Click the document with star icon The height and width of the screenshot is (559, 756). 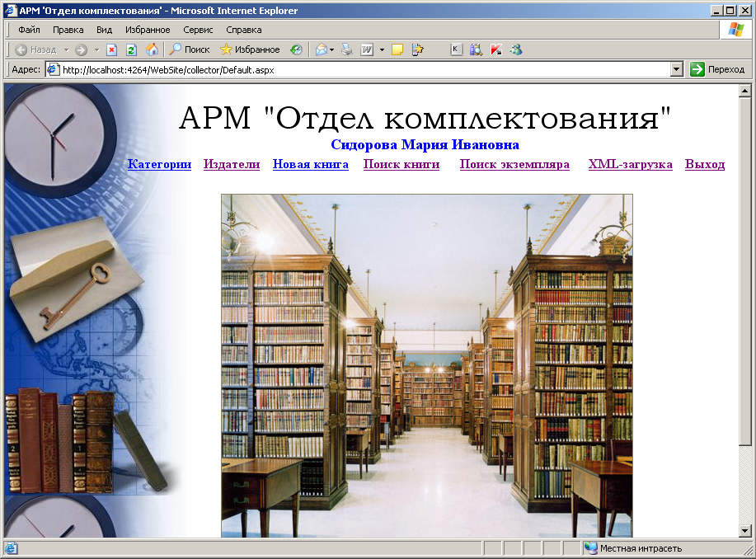pyautogui.click(x=417, y=49)
